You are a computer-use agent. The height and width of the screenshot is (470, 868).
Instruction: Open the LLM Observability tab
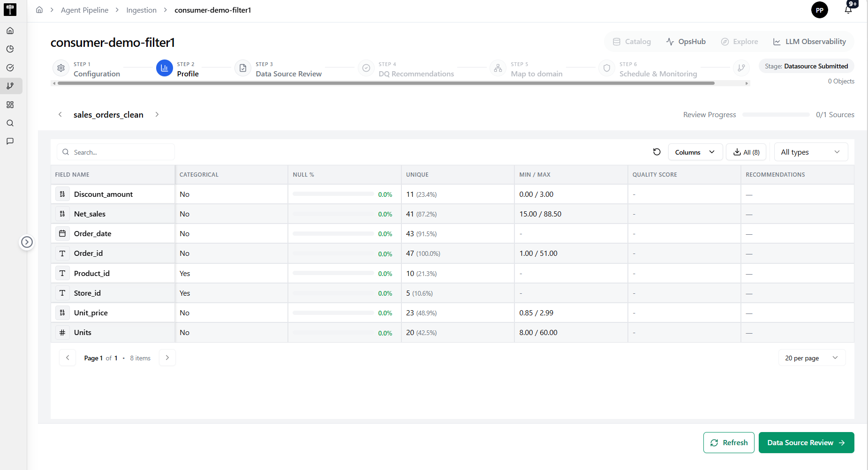(x=809, y=42)
